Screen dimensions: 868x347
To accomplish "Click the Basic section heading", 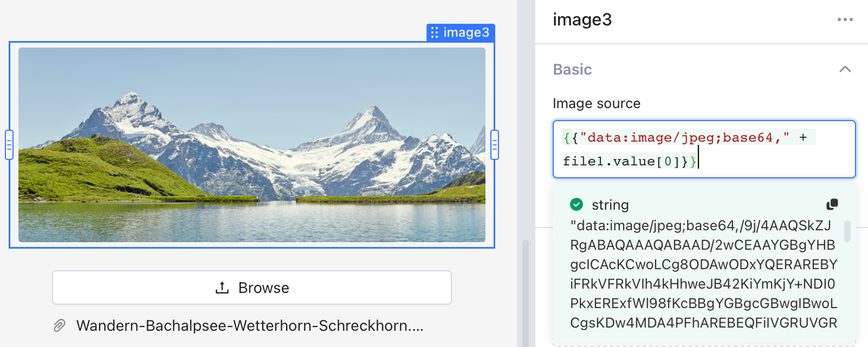I will 572,69.
